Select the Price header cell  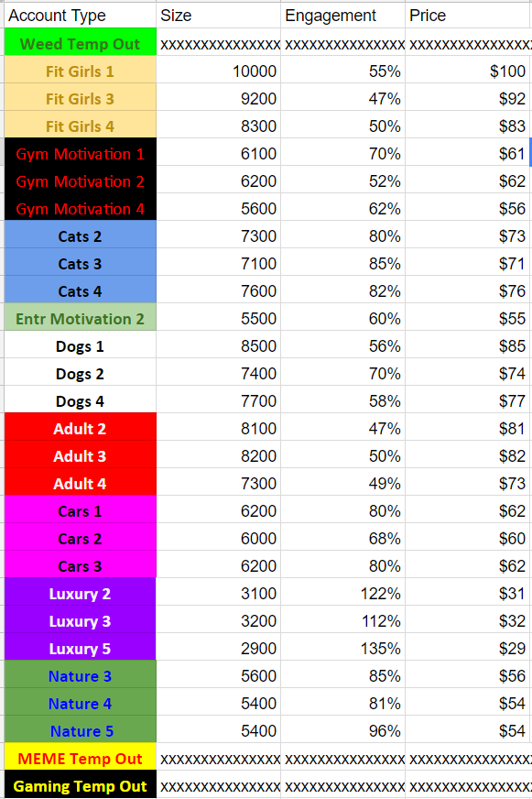pyautogui.click(x=469, y=16)
